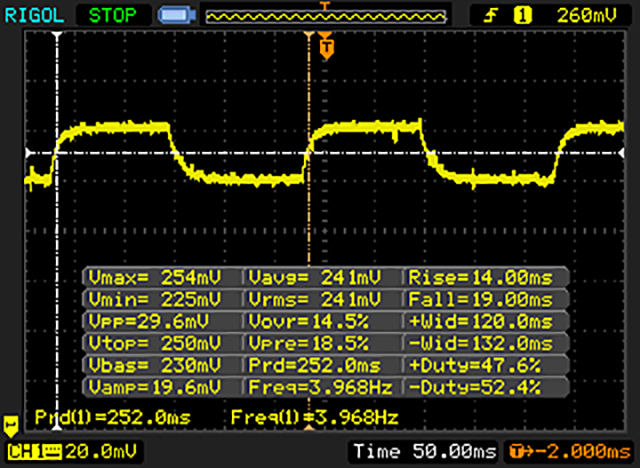
Task: Click the waveform memory overview bar
Action: click(x=323, y=15)
